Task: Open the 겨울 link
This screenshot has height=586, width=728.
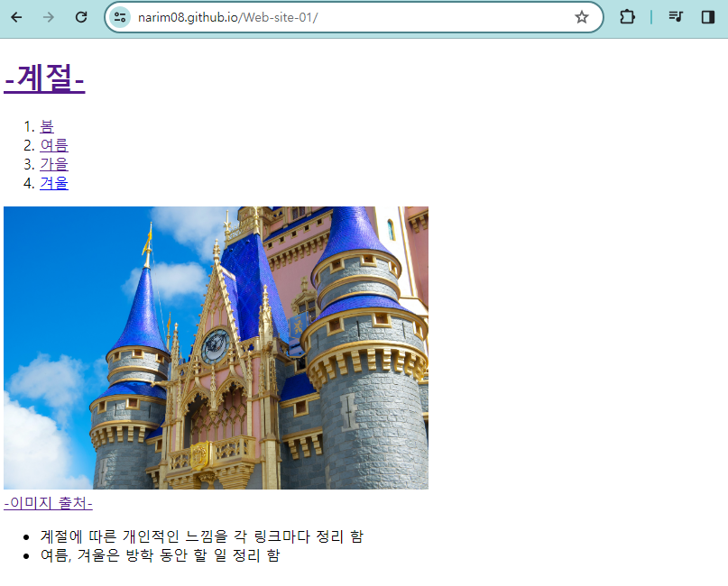Action: tap(54, 183)
